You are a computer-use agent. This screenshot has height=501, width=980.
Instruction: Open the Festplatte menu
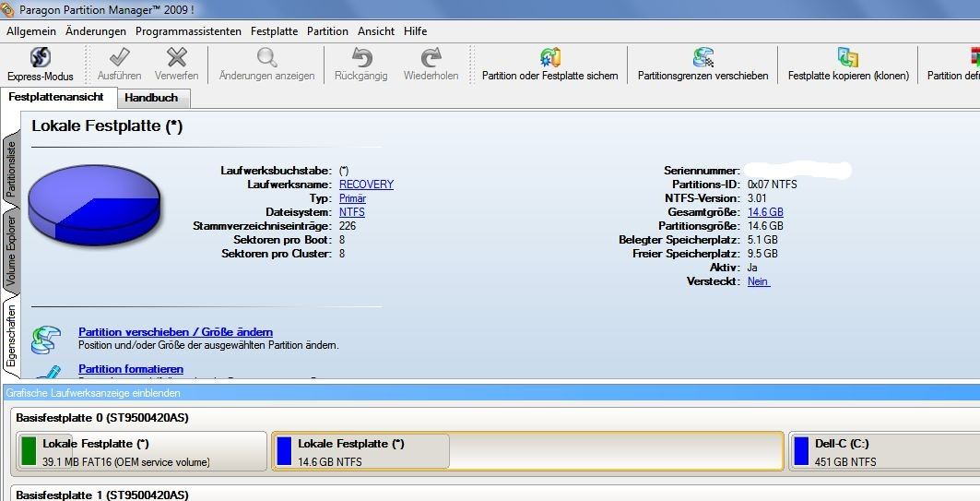274,30
